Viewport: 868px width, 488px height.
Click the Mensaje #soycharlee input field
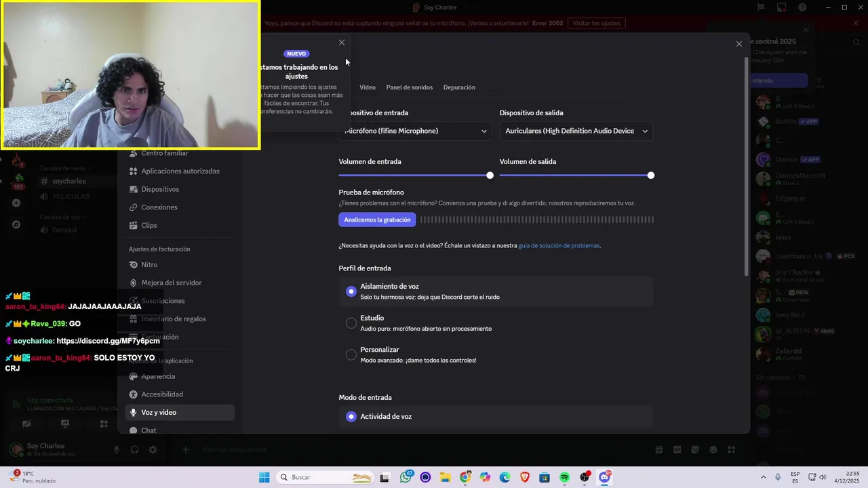tap(420, 449)
